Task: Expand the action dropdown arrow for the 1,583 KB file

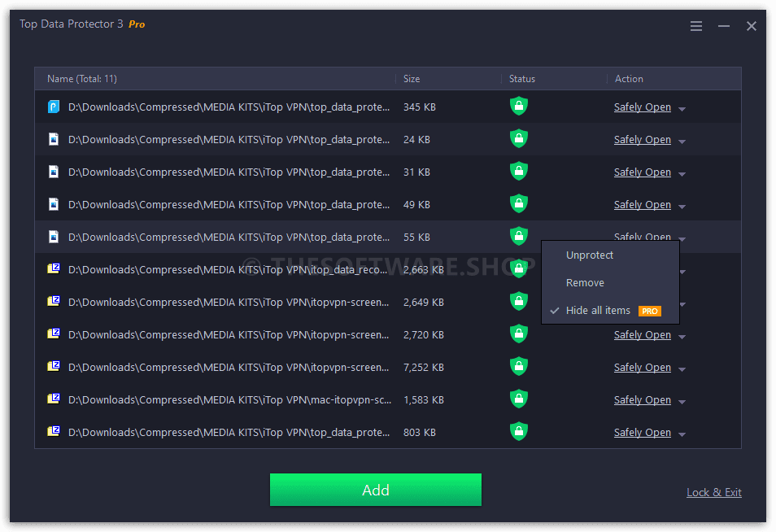Action: 682,402
